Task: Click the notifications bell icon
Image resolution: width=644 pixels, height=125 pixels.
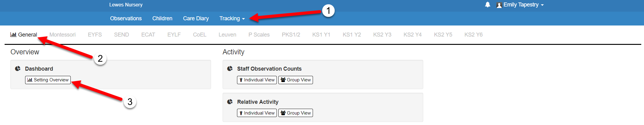Action: pos(488,5)
